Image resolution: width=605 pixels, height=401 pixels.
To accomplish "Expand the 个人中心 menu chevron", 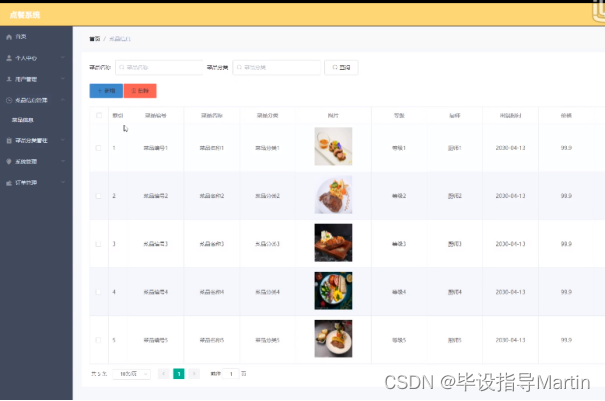I will (x=63, y=58).
